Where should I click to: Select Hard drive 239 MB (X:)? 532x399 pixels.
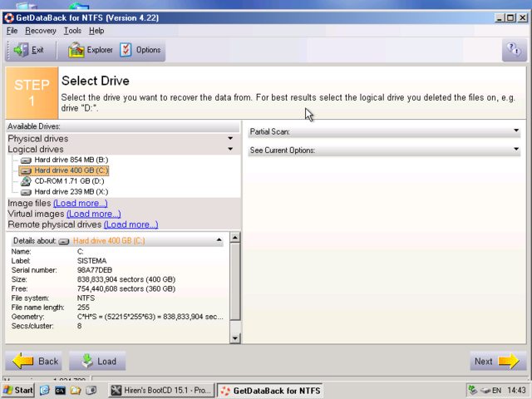(71, 192)
